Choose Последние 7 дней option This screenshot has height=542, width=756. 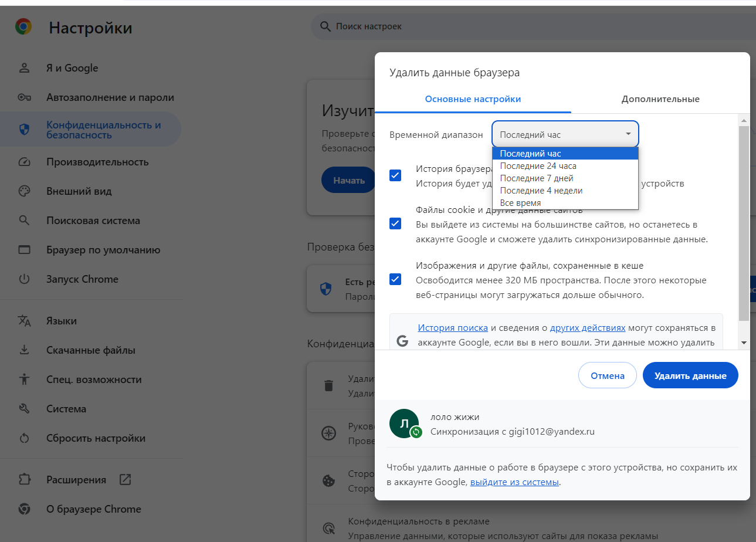[565, 178]
